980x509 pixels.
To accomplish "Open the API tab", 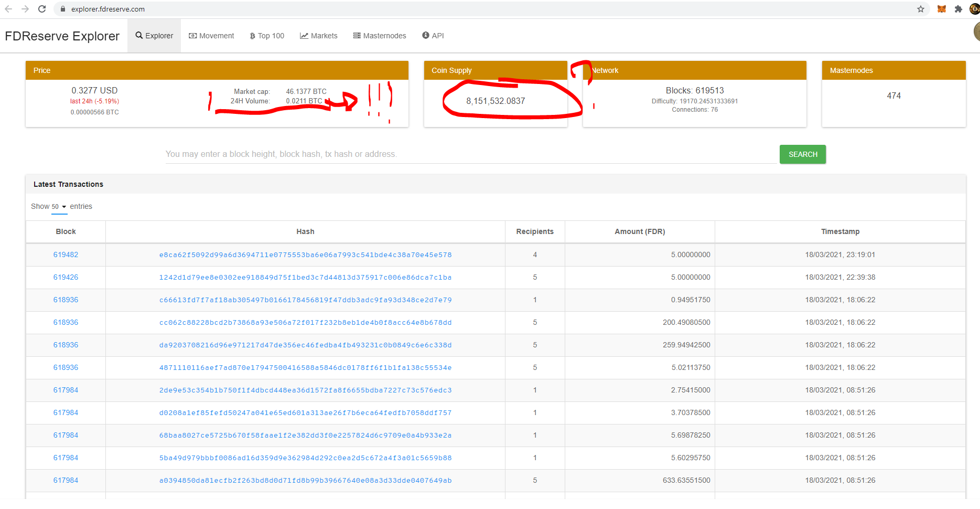I will (433, 36).
